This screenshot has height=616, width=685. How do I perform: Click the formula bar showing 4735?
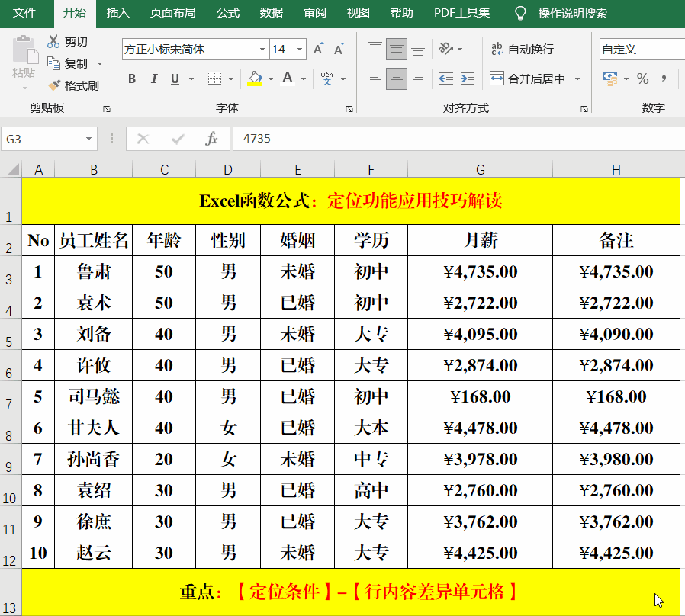[458, 139]
